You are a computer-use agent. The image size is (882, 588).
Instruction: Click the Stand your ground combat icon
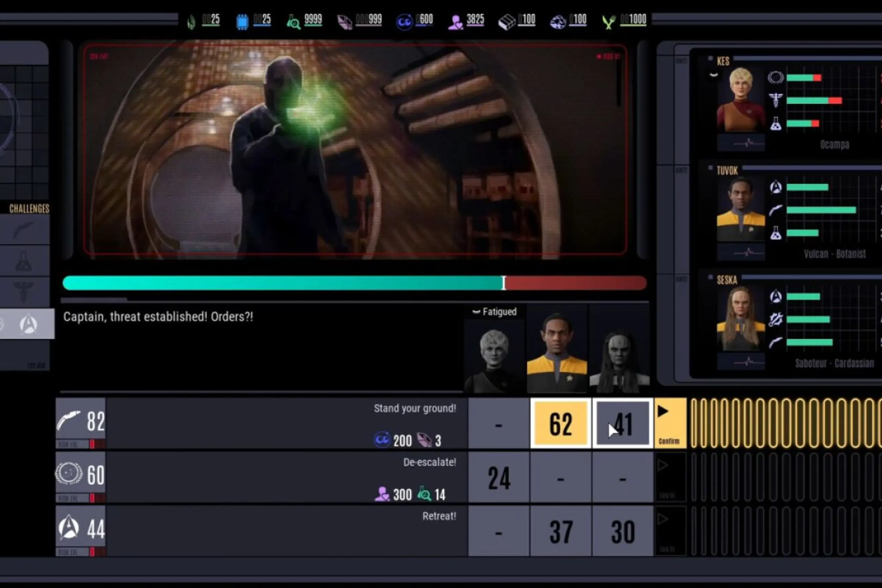69,420
